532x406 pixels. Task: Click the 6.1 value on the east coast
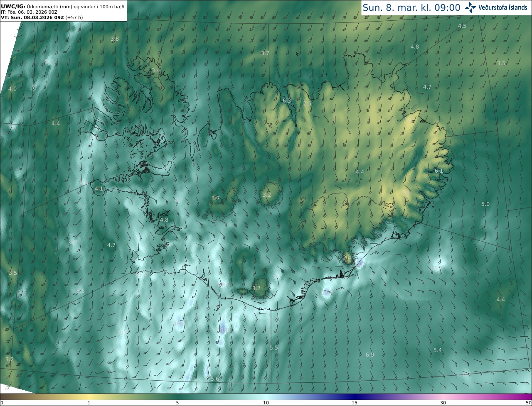[439, 171]
